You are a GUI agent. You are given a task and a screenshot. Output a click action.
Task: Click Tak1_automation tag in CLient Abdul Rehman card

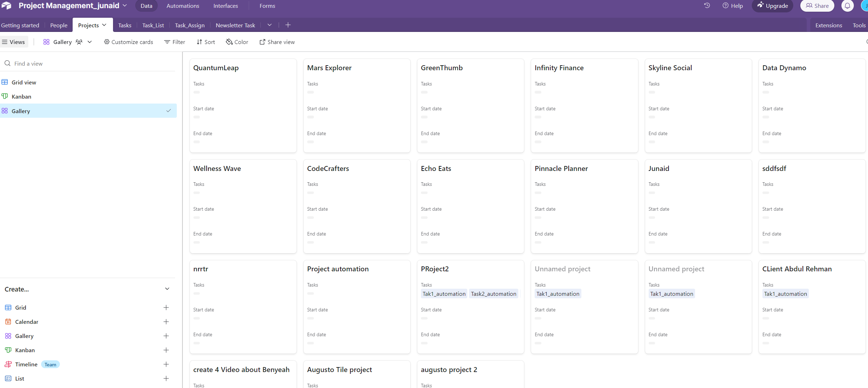(785, 294)
